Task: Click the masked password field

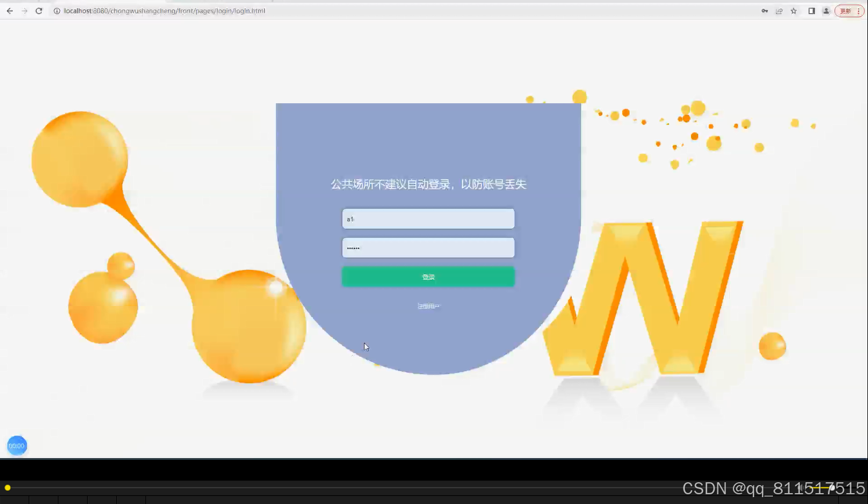Action: click(428, 247)
